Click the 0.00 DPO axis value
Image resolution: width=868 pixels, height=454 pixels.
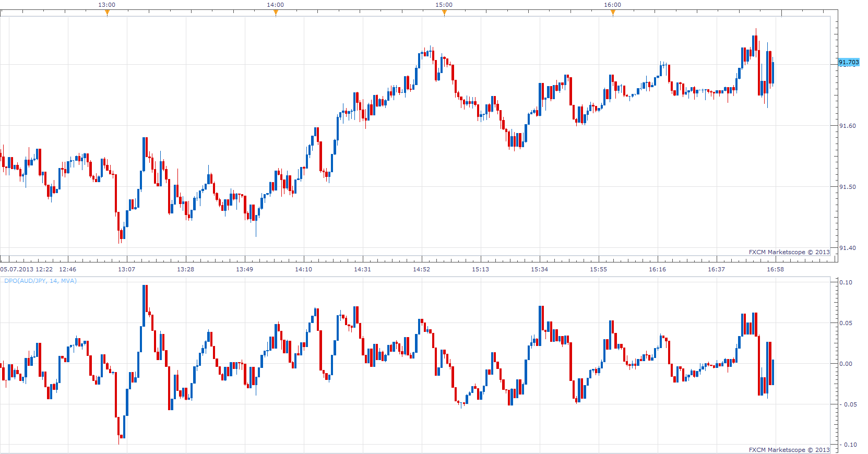(846, 364)
